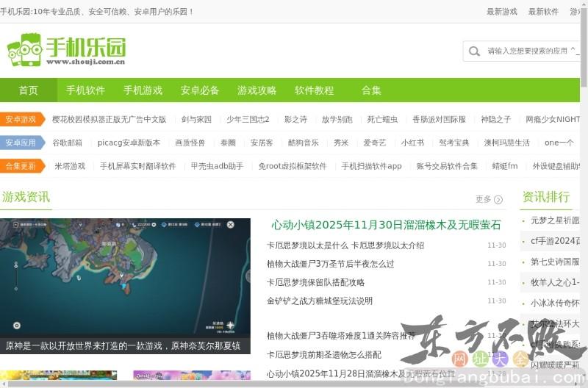Image resolution: width=588 pixels, height=388 pixels.
Task: Open article 植物大战僵尸3吞噬塔难度1通关阵容推荐
Action: point(341,336)
